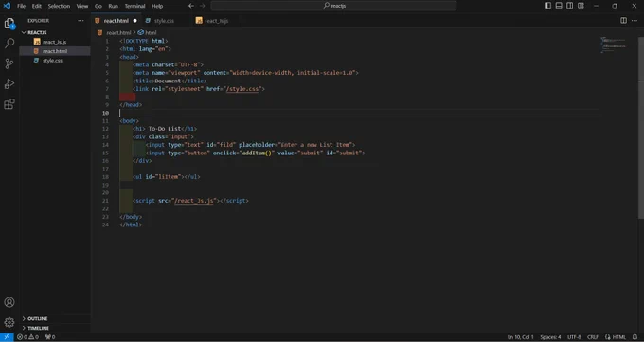Click the CSS file icon on style.css tab
Image resolution: width=644 pixels, height=342 pixels.
click(148, 21)
